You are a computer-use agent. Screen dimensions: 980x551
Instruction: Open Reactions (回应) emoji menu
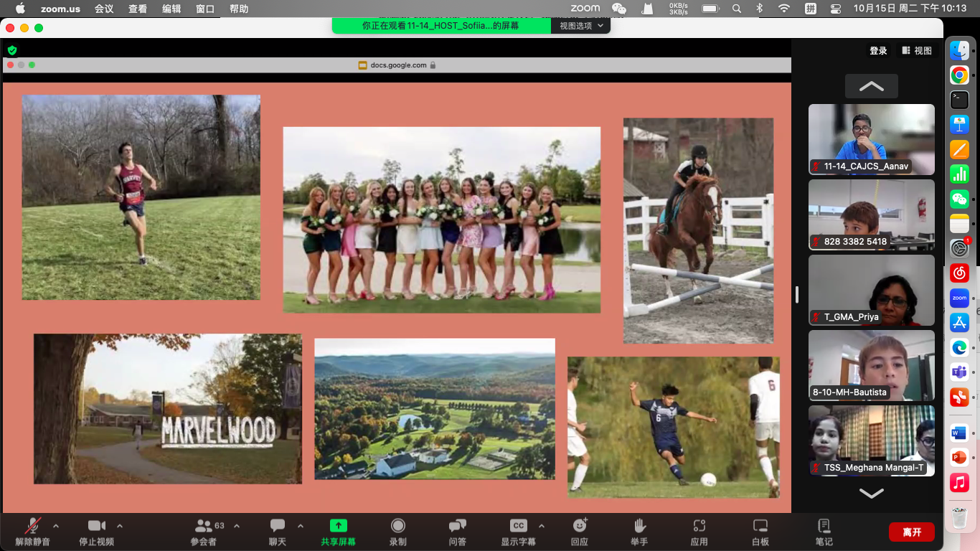580,527
